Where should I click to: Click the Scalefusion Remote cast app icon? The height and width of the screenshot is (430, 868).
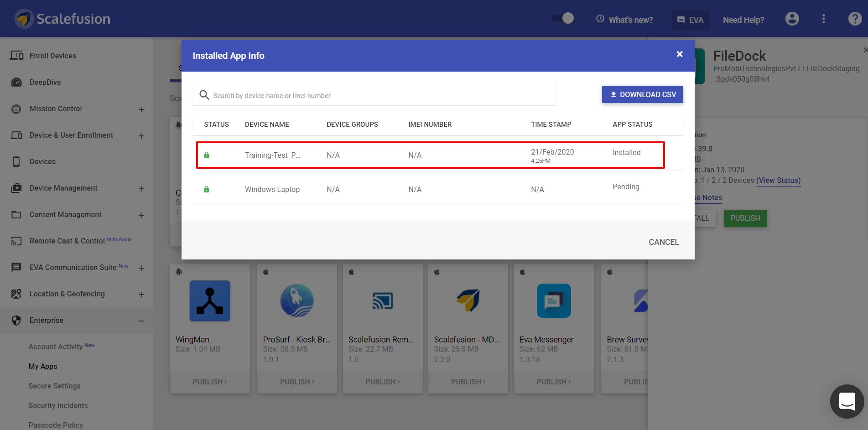click(383, 301)
